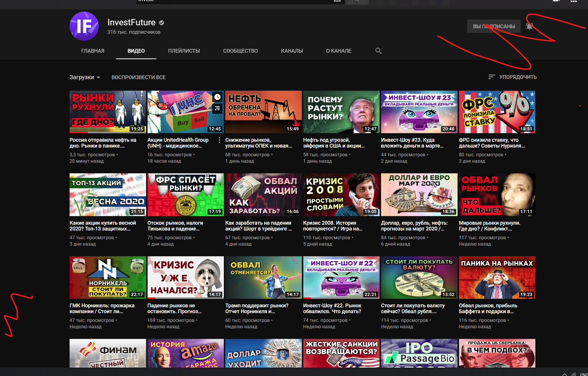Viewport: 588px width, 376px height.
Task: Open the Финам thumbnail in bottom row
Action: (x=108, y=353)
